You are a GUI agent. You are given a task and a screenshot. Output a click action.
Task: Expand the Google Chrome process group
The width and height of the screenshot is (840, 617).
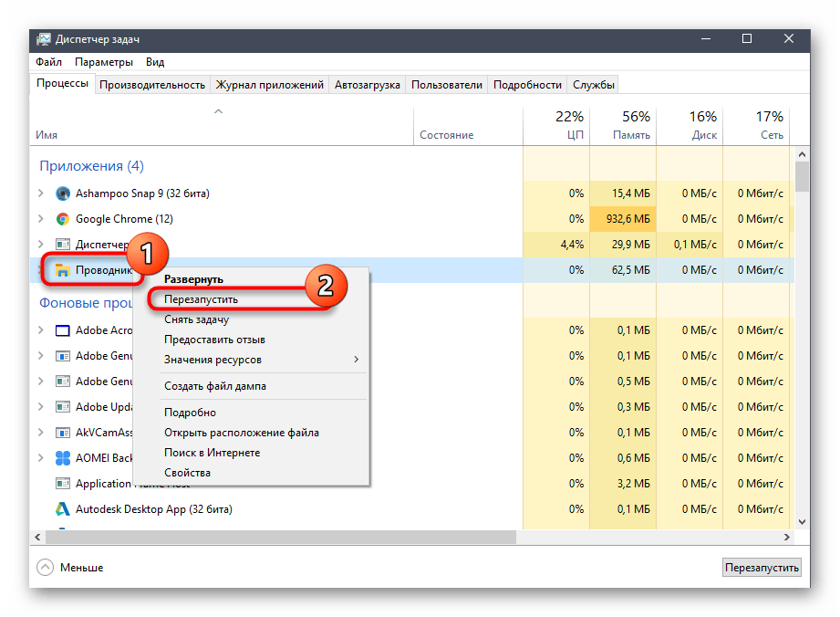(40, 219)
